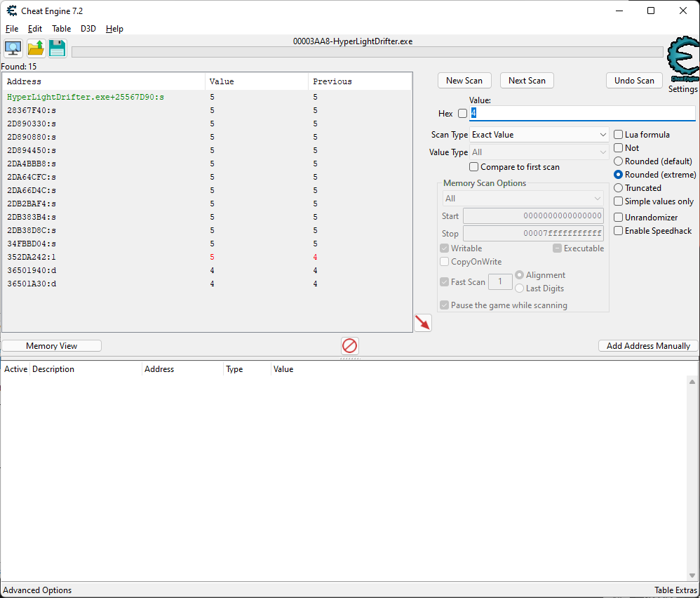Open the Table menu
Viewport: 700px width, 598px height.
(x=61, y=29)
